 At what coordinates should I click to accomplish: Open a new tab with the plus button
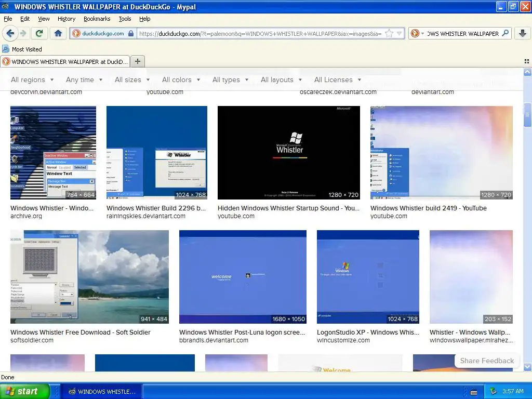pos(137,61)
